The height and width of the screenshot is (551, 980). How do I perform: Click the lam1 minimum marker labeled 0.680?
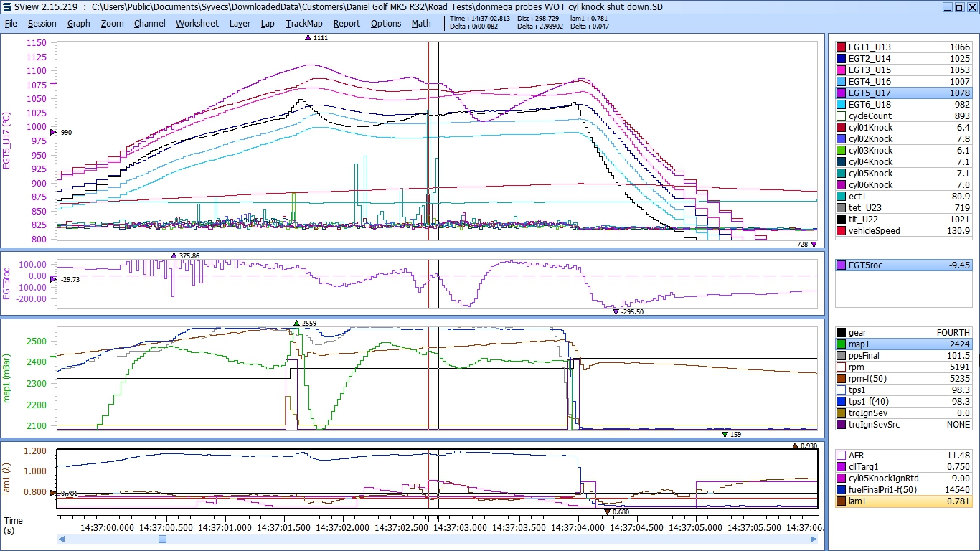point(608,512)
